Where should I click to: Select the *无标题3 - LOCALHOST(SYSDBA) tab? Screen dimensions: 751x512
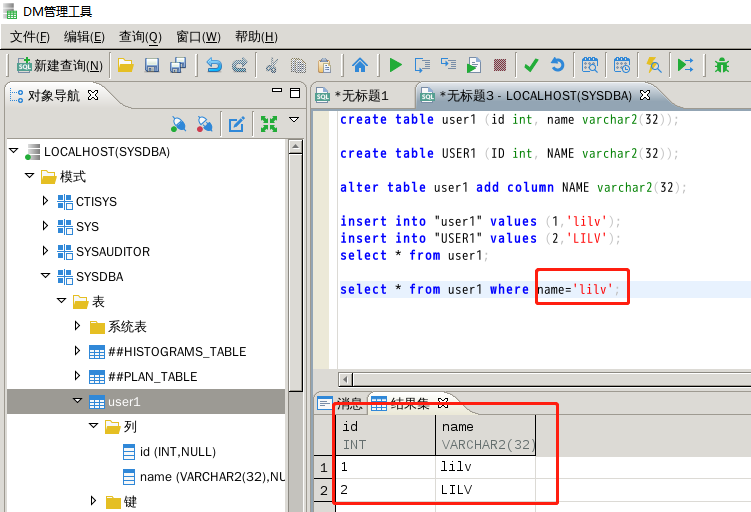point(535,96)
